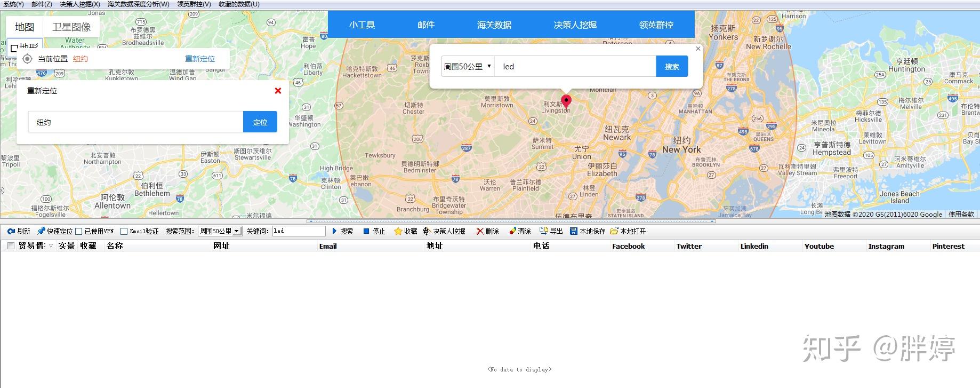Click the red map pin at Livingston
Viewport: 980px width, 388px height.
[566, 101]
